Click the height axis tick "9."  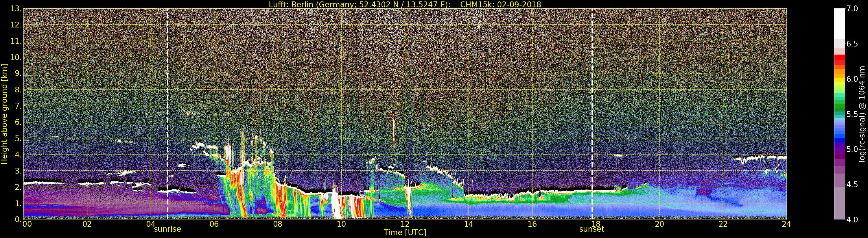click(18, 73)
